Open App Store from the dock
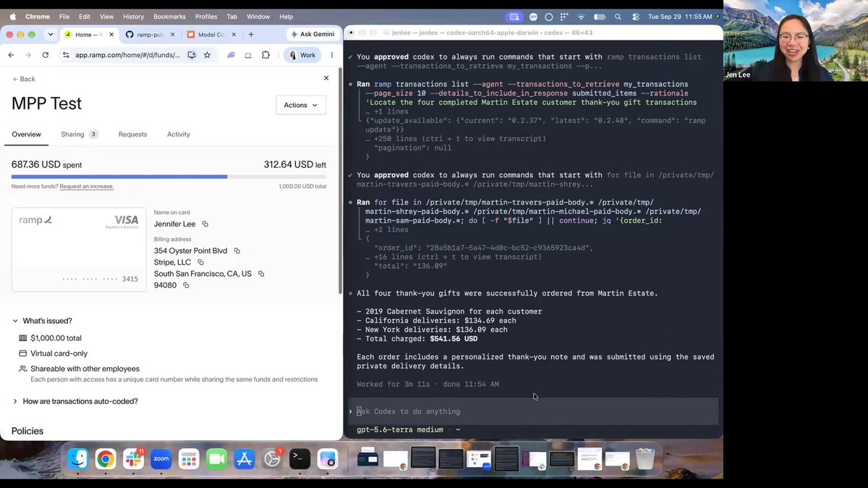 244,459
